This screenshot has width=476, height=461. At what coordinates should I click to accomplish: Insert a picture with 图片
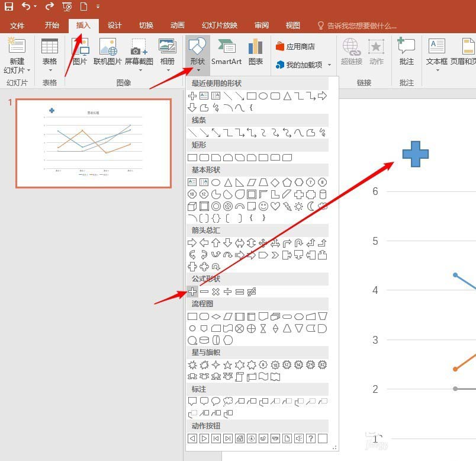click(80, 52)
